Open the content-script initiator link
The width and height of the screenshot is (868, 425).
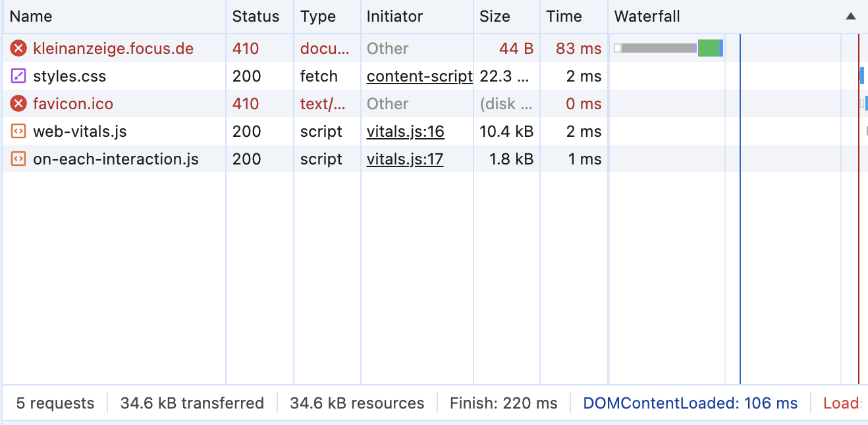click(420, 76)
